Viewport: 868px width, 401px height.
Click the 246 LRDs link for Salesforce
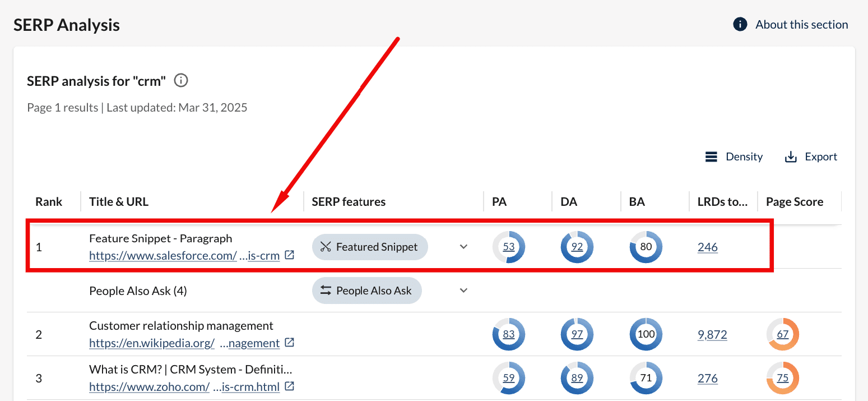coord(707,247)
